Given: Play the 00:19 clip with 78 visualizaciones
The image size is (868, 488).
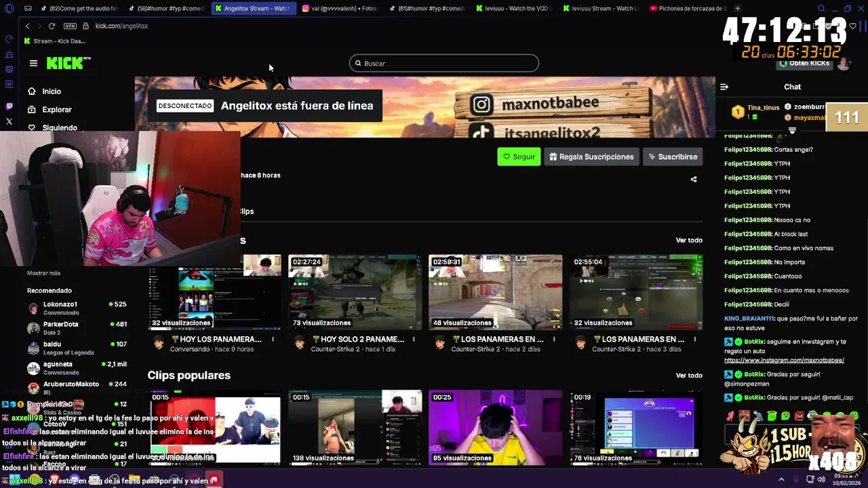Looking at the screenshot, I should (x=636, y=427).
